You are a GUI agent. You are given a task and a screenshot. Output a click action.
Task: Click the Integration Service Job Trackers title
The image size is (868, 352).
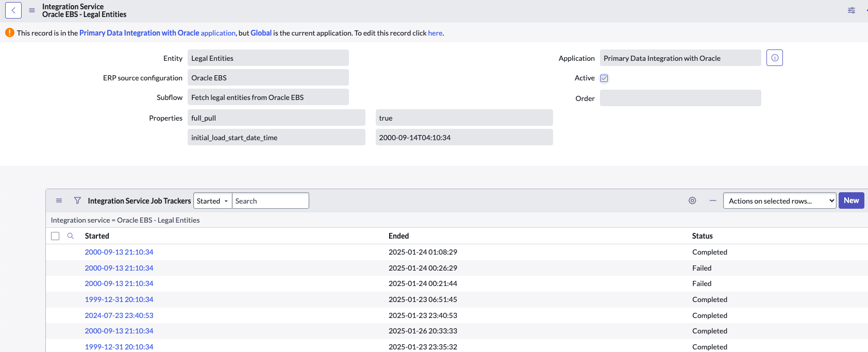(x=139, y=201)
